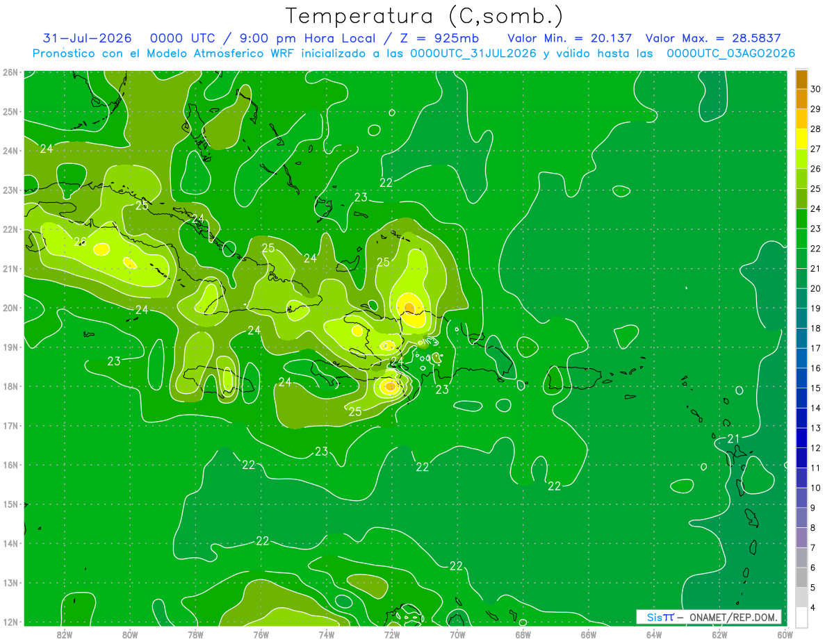Click the '24N' latitude label
The height and width of the screenshot is (644, 834).
(10, 151)
